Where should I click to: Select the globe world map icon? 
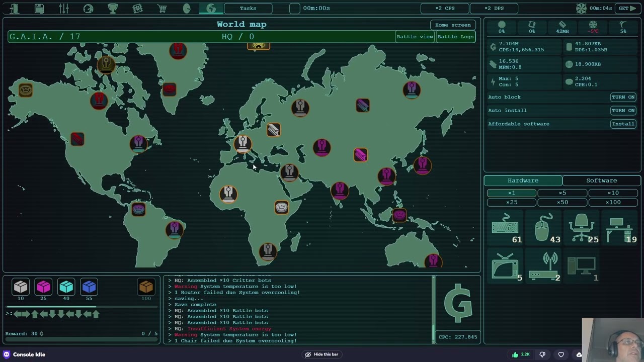click(211, 9)
